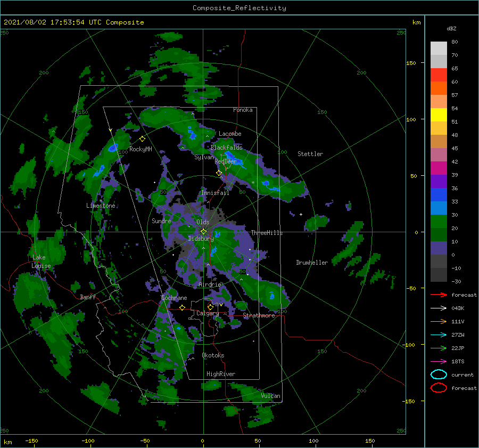This screenshot has width=479, height=448.
Task: Click the Stettler city label
Action: point(310,154)
